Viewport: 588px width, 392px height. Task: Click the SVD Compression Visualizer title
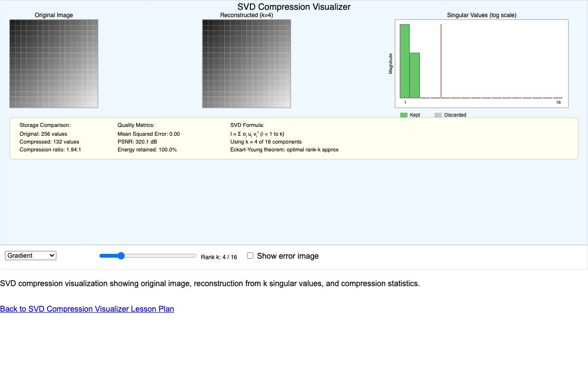tap(294, 7)
